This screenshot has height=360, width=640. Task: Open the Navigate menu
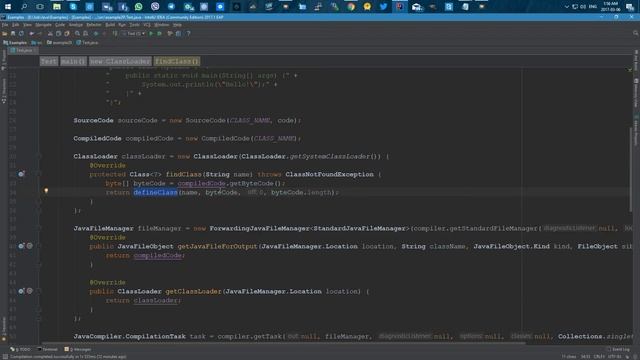click(x=43, y=25)
